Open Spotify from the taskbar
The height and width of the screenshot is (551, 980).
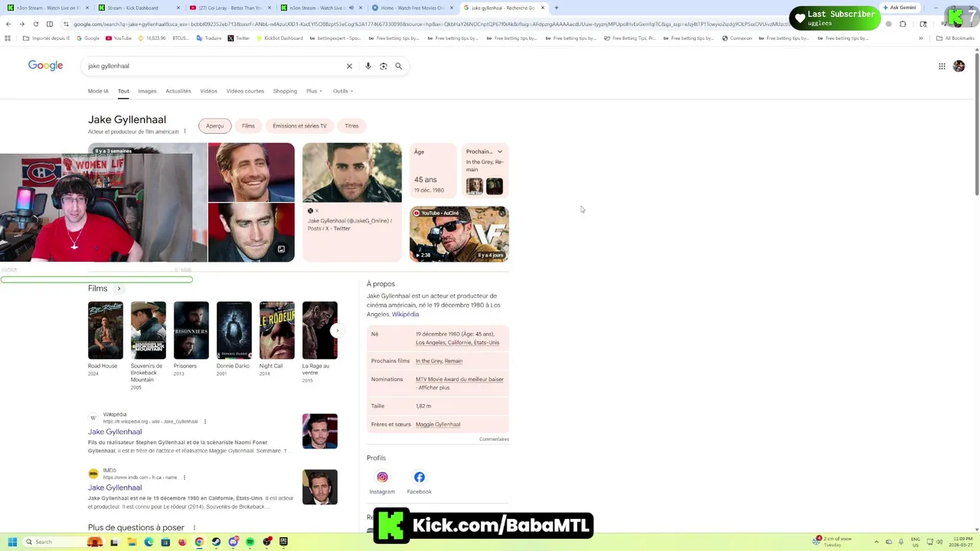(250, 542)
